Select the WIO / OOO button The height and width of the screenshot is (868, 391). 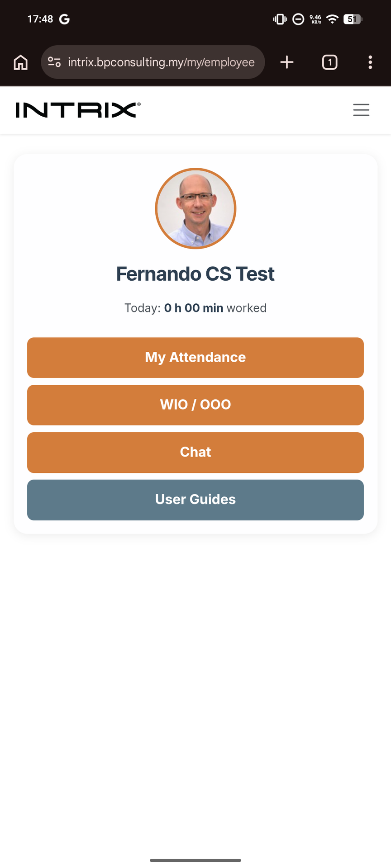[195, 405]
